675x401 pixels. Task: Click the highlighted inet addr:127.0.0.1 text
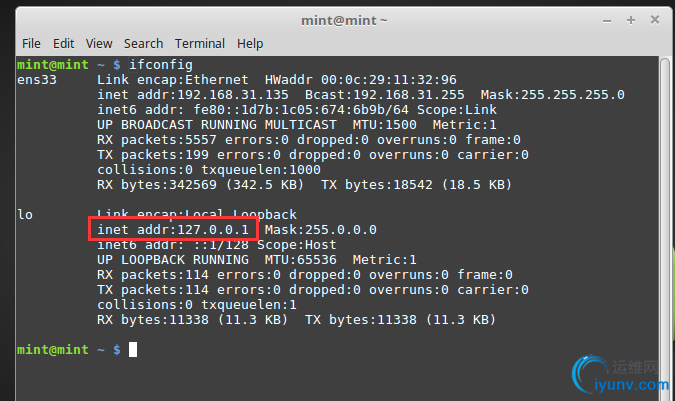tap(173, 229)
